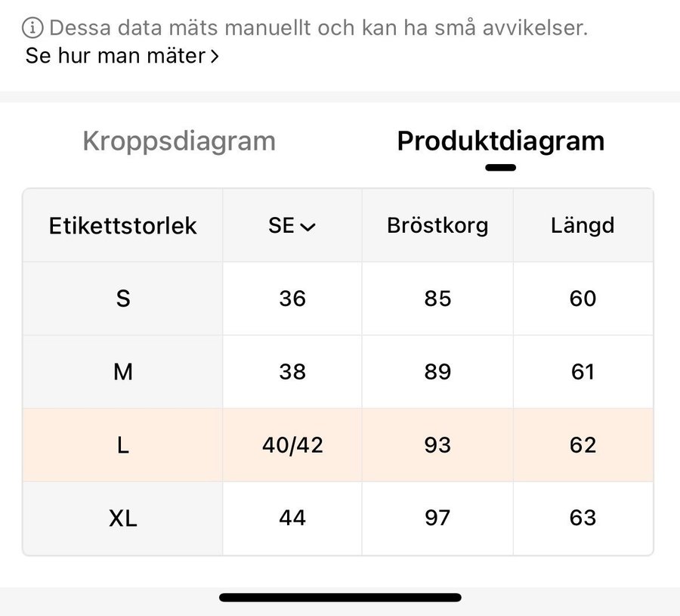Select the Produktdiagram tab
The width and height of the screenshot is (680, 616).
click(x=500, y=141)
